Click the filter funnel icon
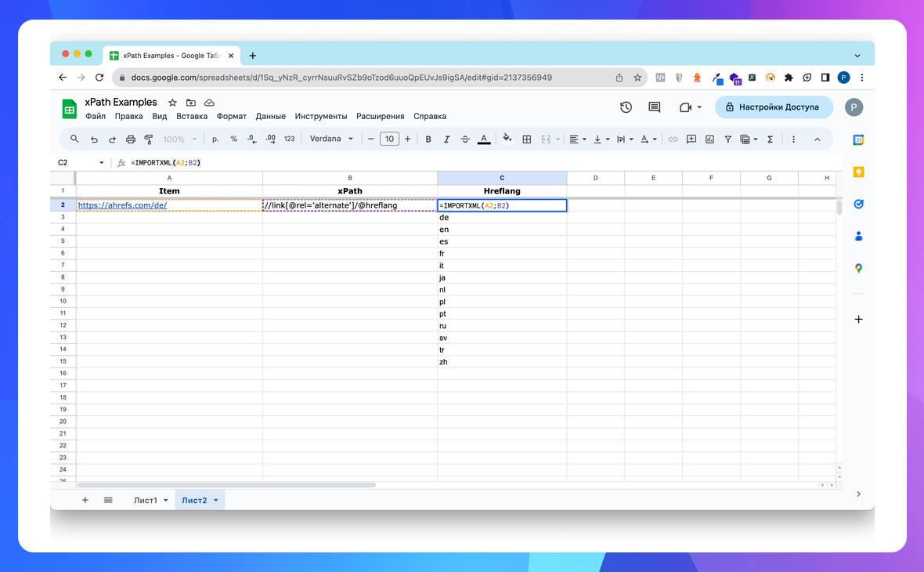This screenshot has height=572, width=924. point(727,139)
